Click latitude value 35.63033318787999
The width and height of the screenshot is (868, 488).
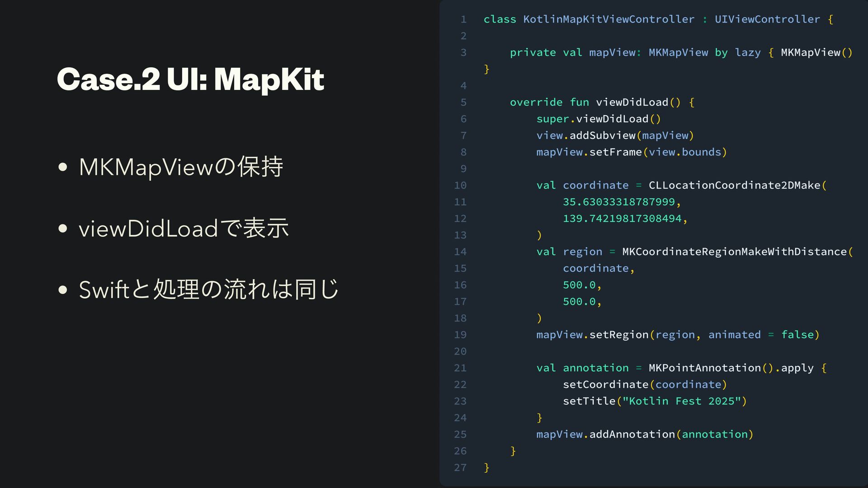618,202
